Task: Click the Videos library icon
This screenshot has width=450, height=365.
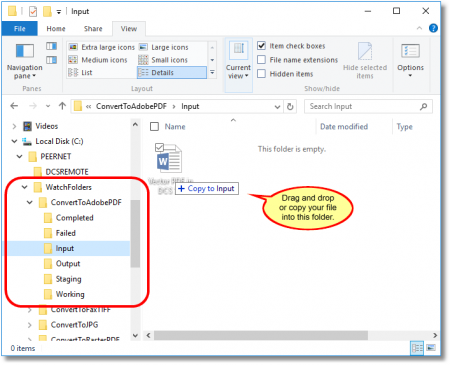Action: 27,126
